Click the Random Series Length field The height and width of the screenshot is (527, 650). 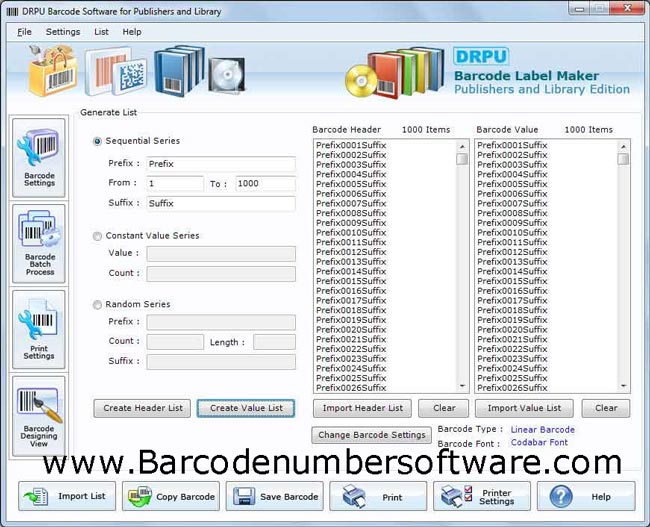click(274, 342)
